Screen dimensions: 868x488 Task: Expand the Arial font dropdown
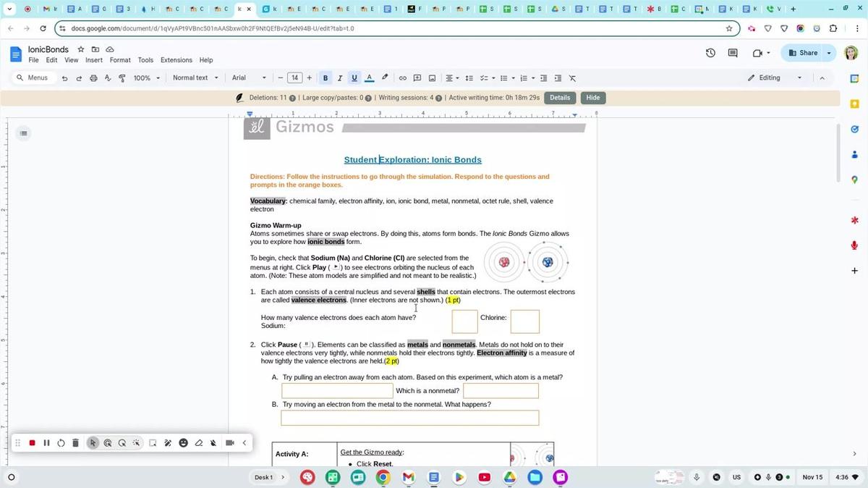(248, 78)
